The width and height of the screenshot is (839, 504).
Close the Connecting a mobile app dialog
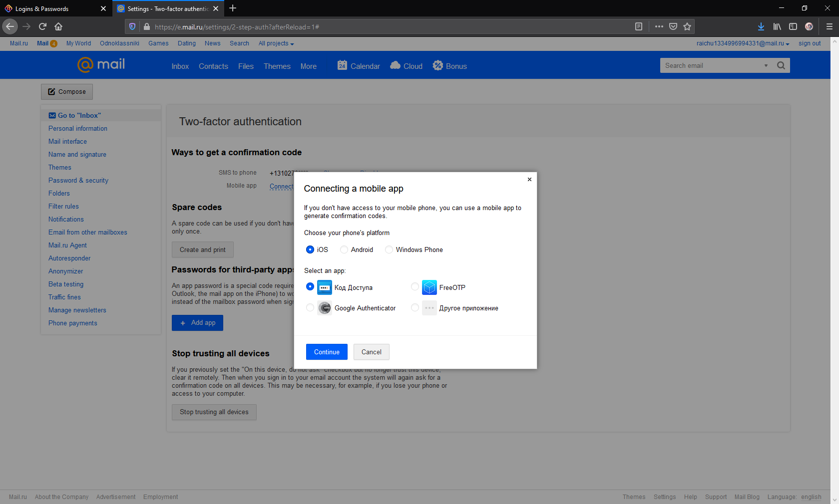(x=529, y=180)
